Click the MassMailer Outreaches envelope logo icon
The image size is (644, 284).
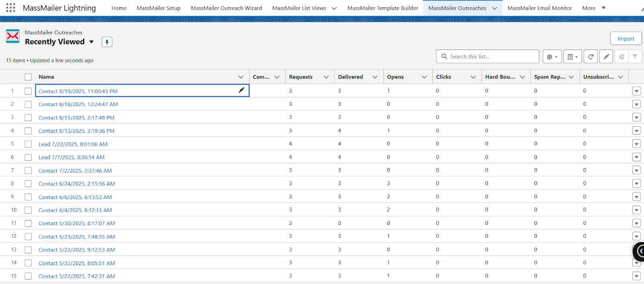pos(13,36)
